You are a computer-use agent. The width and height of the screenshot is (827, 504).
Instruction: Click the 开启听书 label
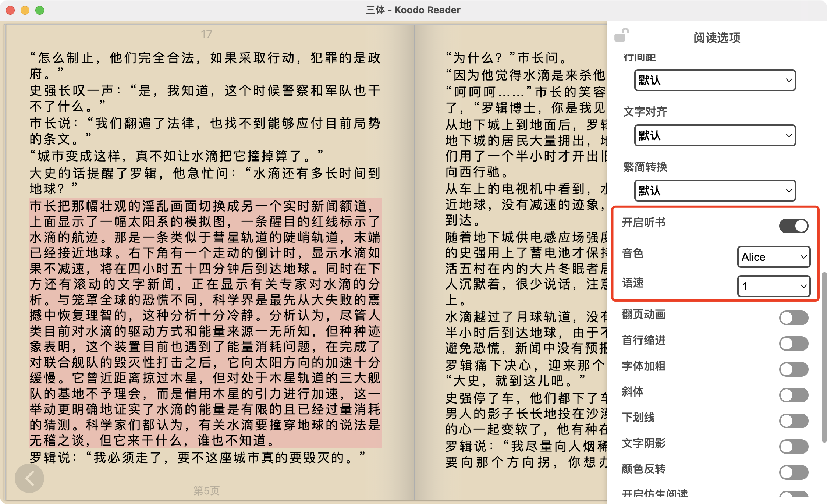643,222
